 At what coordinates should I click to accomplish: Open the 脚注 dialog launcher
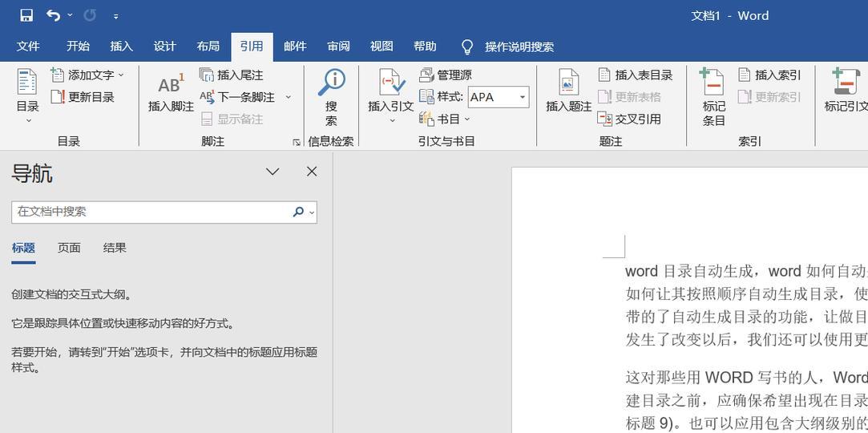297,142
